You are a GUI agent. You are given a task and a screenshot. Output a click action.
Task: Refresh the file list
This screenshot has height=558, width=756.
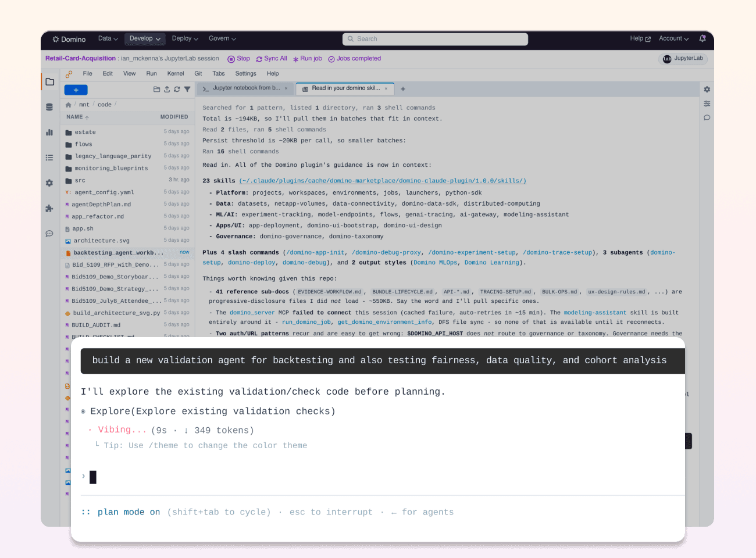pyautogui.click(x=177, y=90)
